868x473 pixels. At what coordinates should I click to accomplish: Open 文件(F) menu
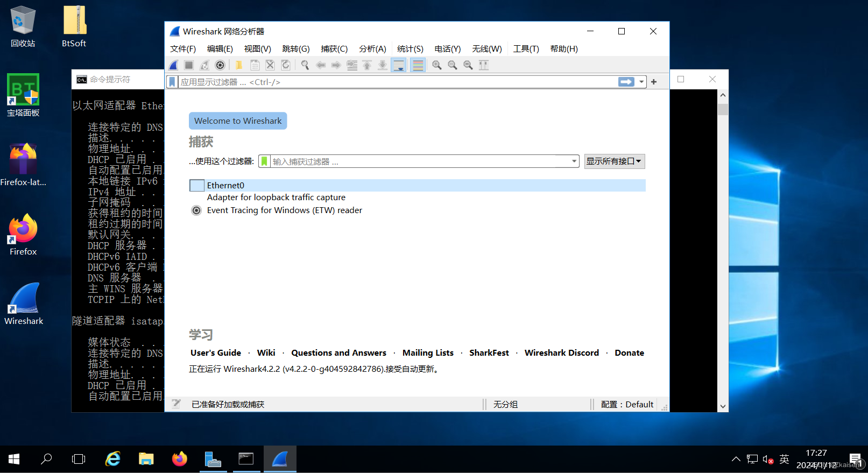(x=183, y=49)
